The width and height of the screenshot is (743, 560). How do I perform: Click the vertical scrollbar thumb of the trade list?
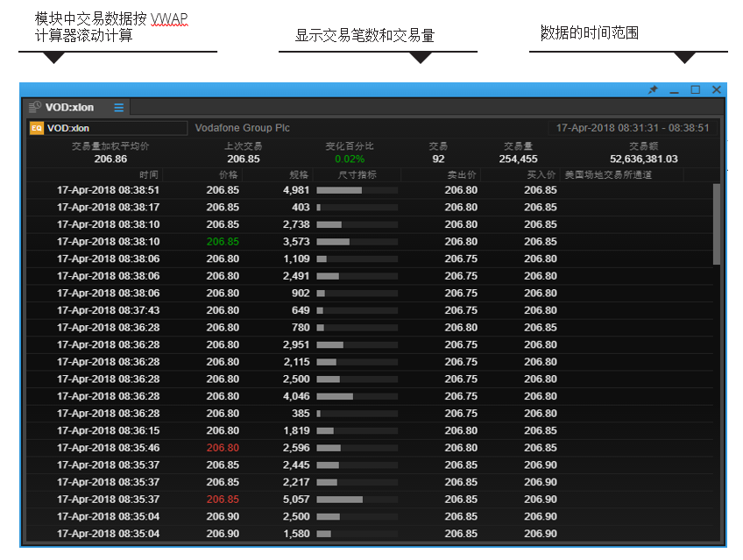(x=717, y=224)
